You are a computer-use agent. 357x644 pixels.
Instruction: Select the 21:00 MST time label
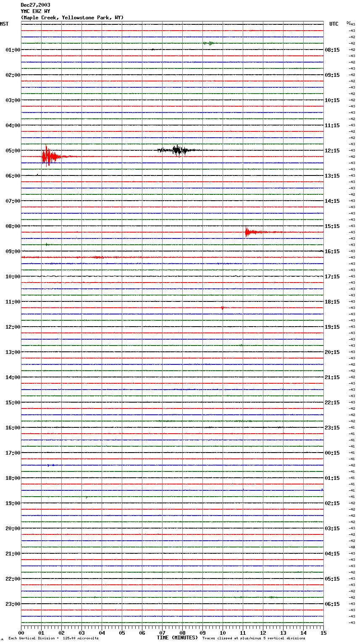pyautogui.click(x=13, y=554)
